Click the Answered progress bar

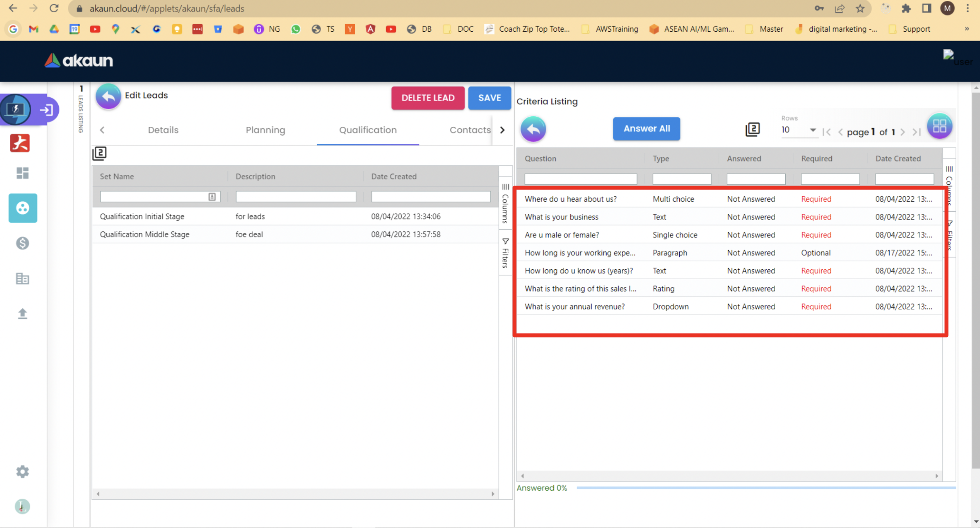tap(766, 488)
